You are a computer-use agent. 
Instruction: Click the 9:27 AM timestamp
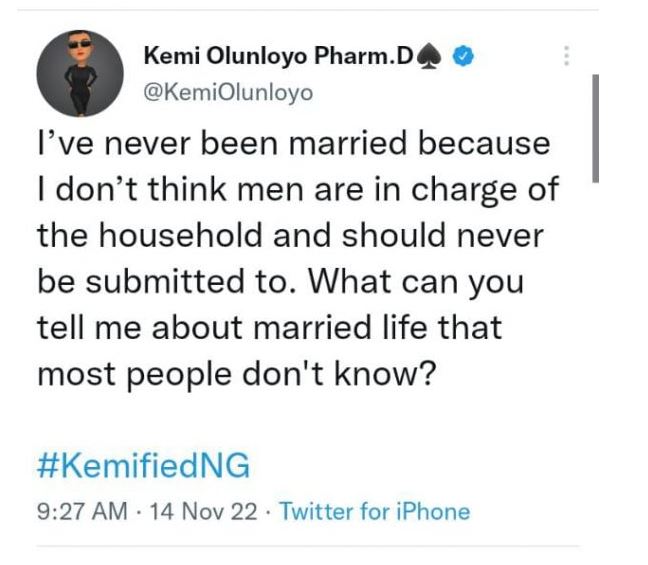(82, 512)
